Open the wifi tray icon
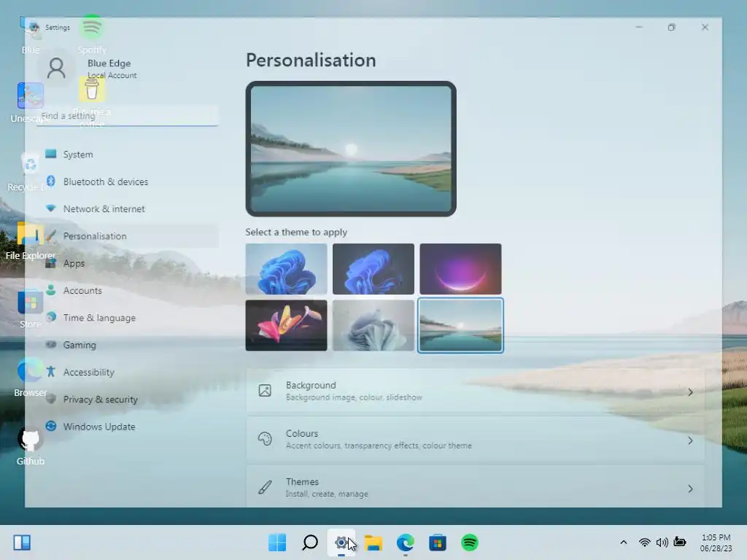 tap(644, 542)
